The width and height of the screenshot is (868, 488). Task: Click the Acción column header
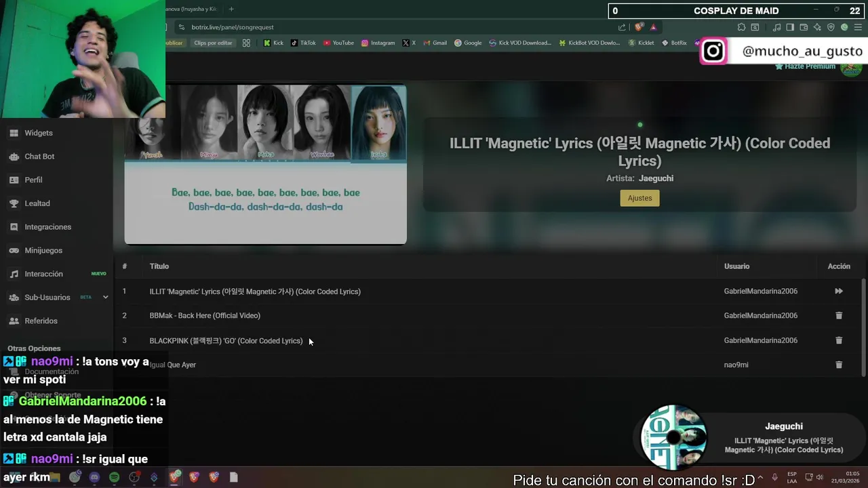[839, 266]
